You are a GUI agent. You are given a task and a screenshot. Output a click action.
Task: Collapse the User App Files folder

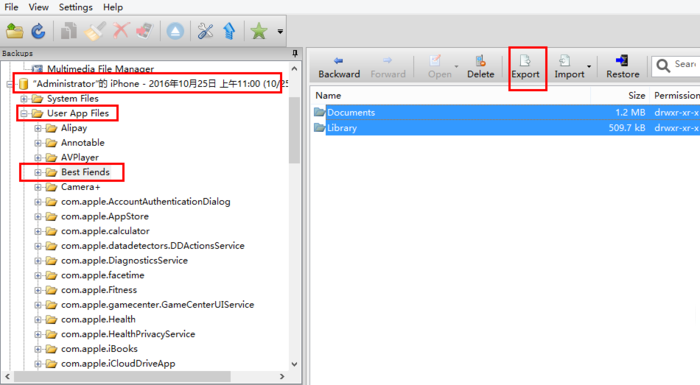point(24,113)
